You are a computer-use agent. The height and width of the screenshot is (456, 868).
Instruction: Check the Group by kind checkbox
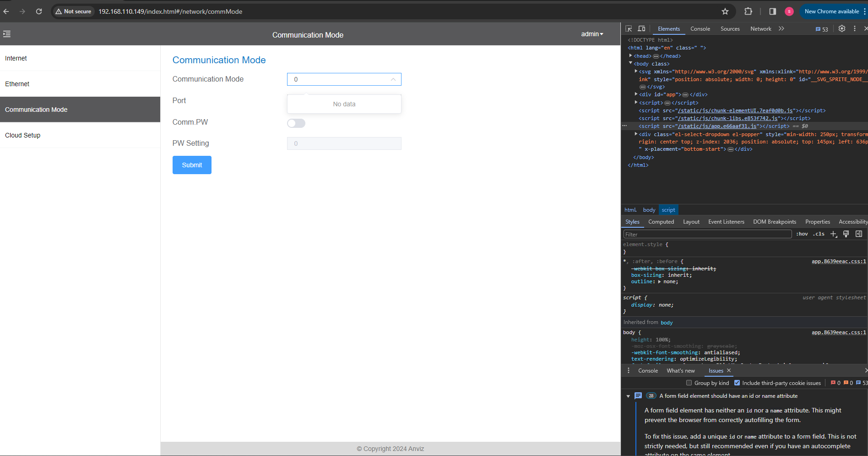pyautogui.click(x=689, y=383)
